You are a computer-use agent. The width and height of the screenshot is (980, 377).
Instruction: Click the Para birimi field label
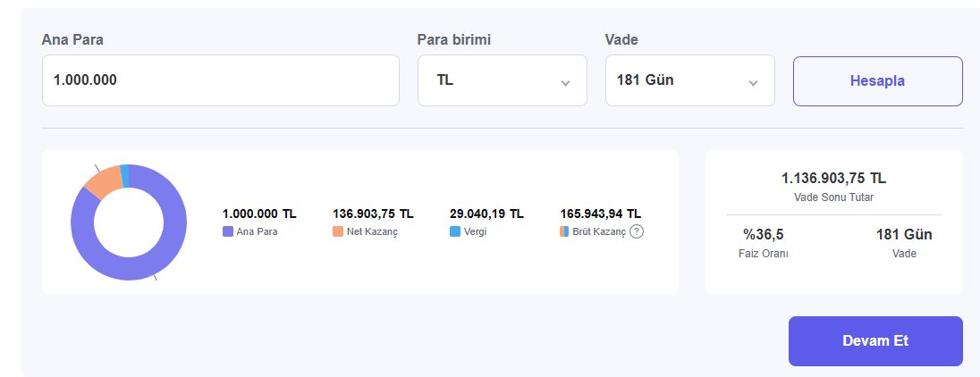(454, 40)
